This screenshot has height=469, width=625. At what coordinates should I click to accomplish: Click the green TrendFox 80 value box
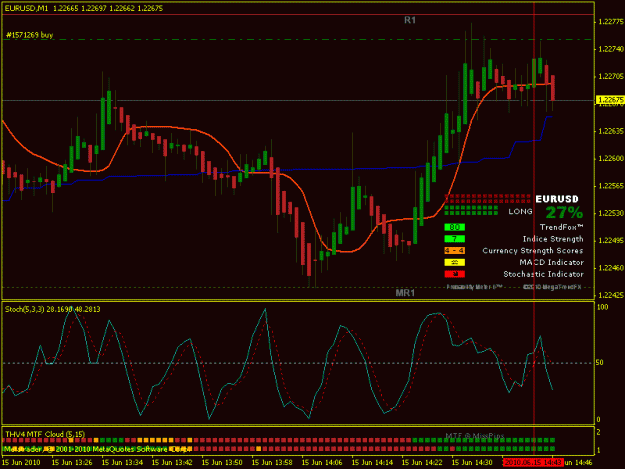point(454,227)
